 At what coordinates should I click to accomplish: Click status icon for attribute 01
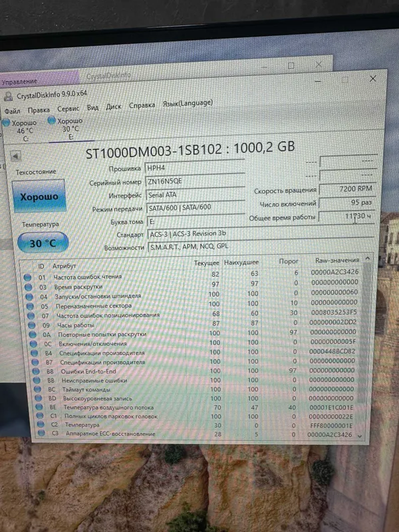click(28, 277)
